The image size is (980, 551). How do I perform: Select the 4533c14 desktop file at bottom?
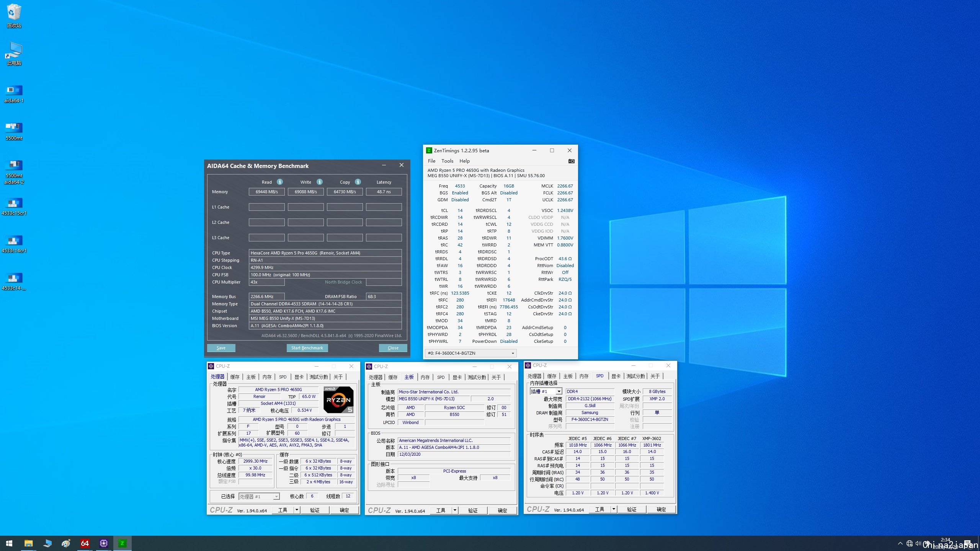(14, 282)
